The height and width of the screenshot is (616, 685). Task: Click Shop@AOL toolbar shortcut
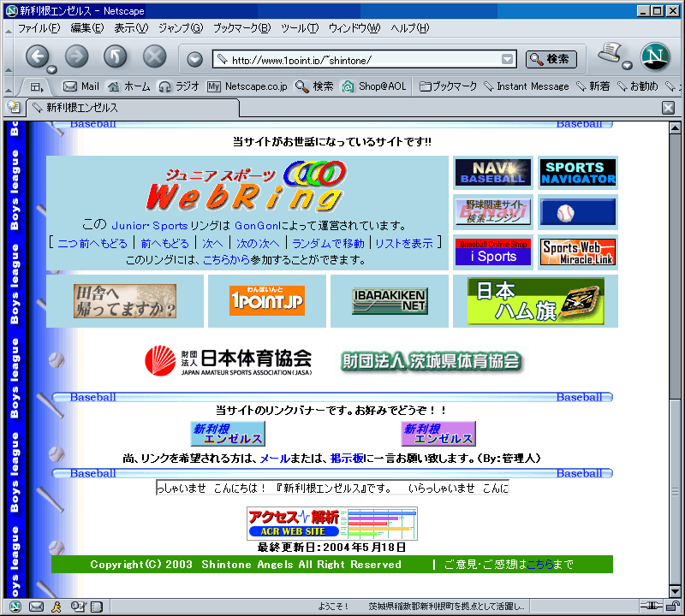click(x=374, y=86)
